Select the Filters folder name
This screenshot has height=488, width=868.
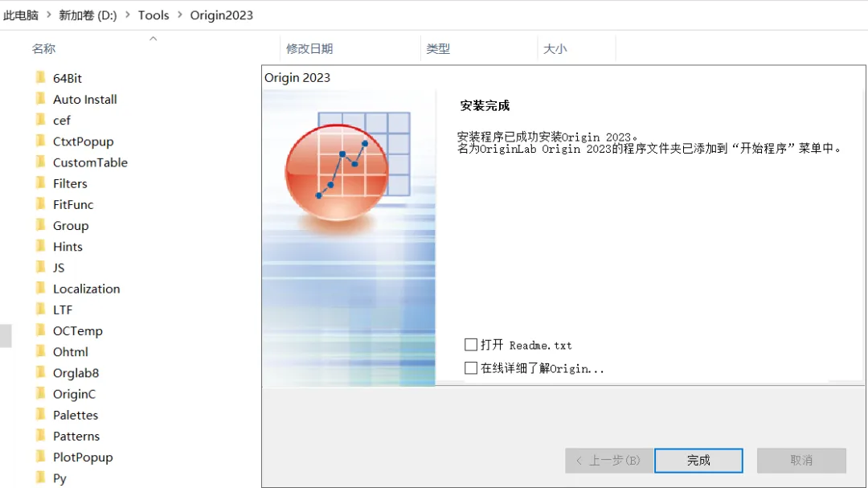[70, 183]
